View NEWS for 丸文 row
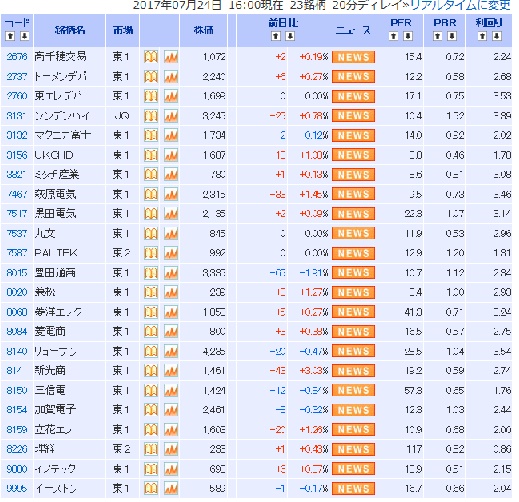The image size is (519, 502). point(353,233)
